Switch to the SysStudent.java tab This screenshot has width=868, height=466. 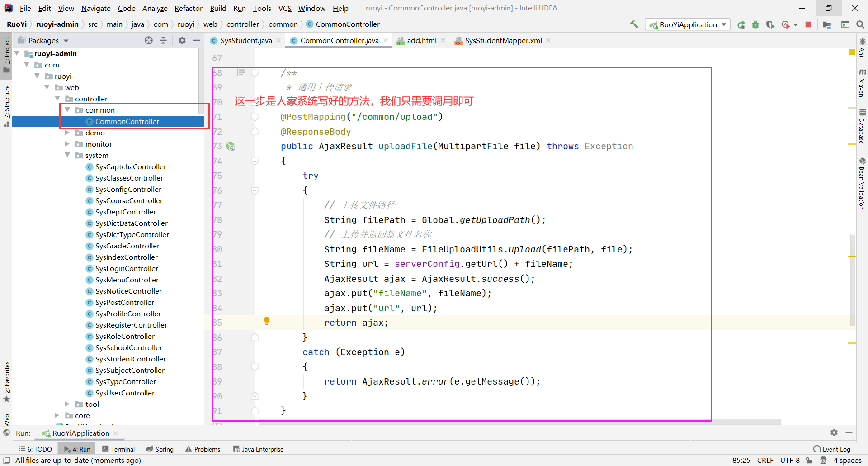click(x=246, y=40)
